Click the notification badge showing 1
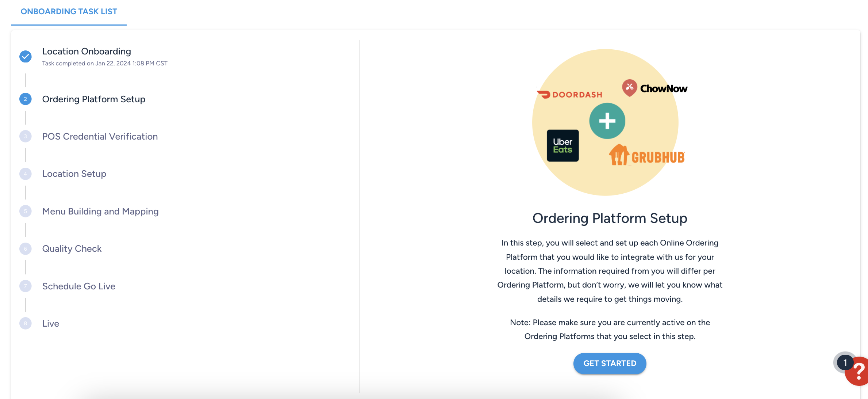This screenshot has height=399, width=868. (845, 362)
